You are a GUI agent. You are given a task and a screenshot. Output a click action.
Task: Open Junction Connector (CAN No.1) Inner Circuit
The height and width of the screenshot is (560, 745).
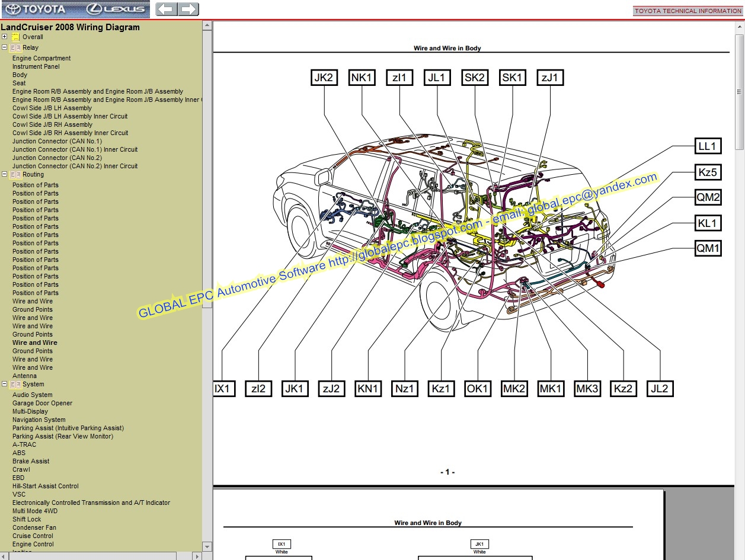pos(75,149)
